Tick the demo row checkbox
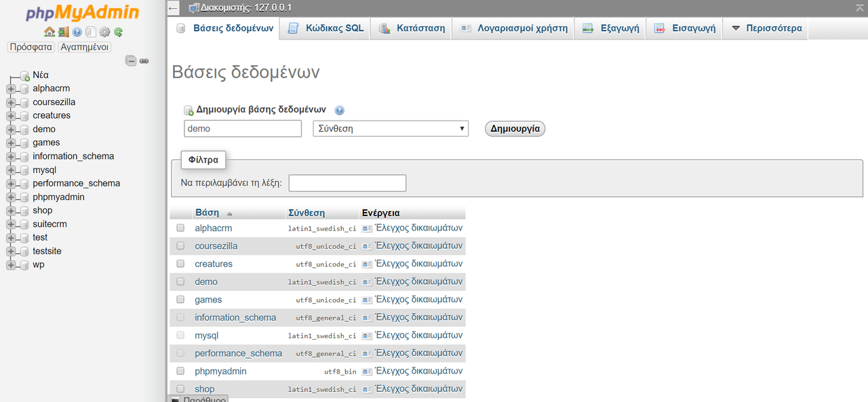The image size is (868, 402). 180,281
